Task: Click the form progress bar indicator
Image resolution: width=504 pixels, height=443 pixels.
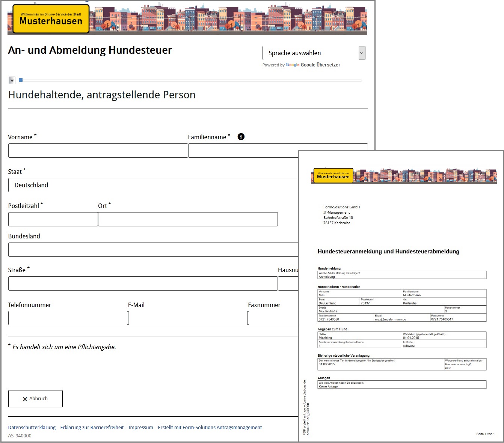Action: pyautogui.click(x=21, y=80)
